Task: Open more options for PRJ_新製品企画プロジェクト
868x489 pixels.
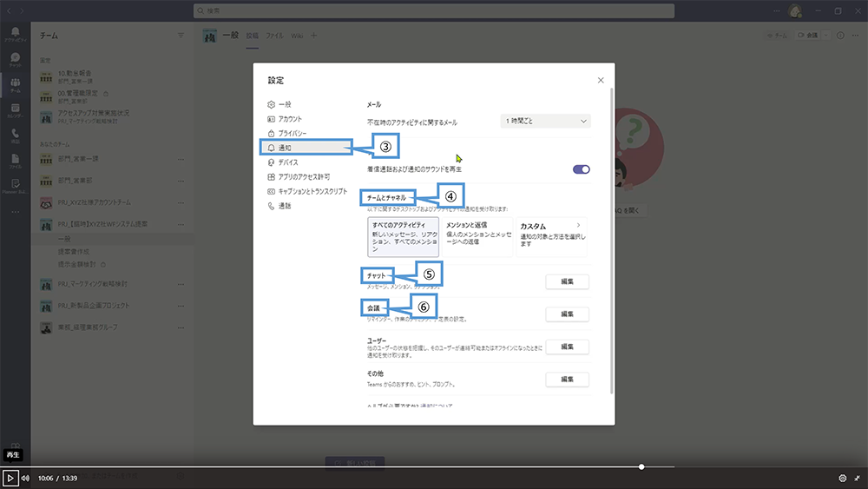Action: [x=181, y=306]
